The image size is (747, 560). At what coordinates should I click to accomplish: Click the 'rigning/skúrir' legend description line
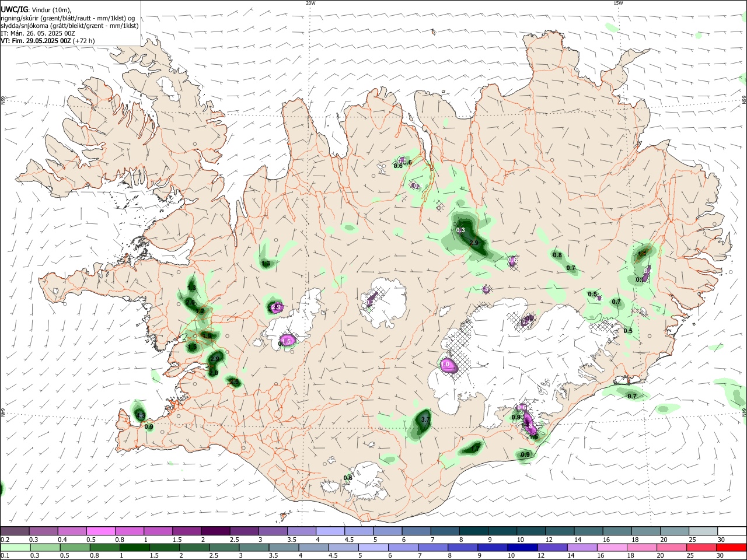point(68,17)
